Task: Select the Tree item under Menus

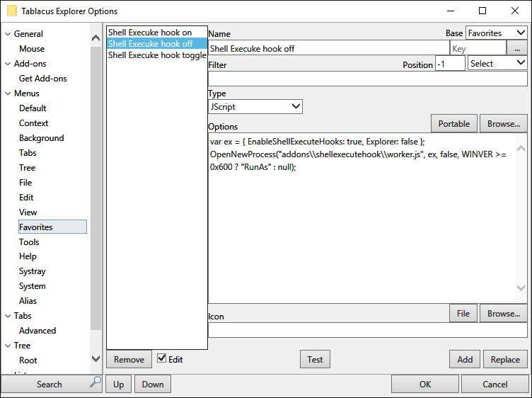Action: (x=27, y=168)
